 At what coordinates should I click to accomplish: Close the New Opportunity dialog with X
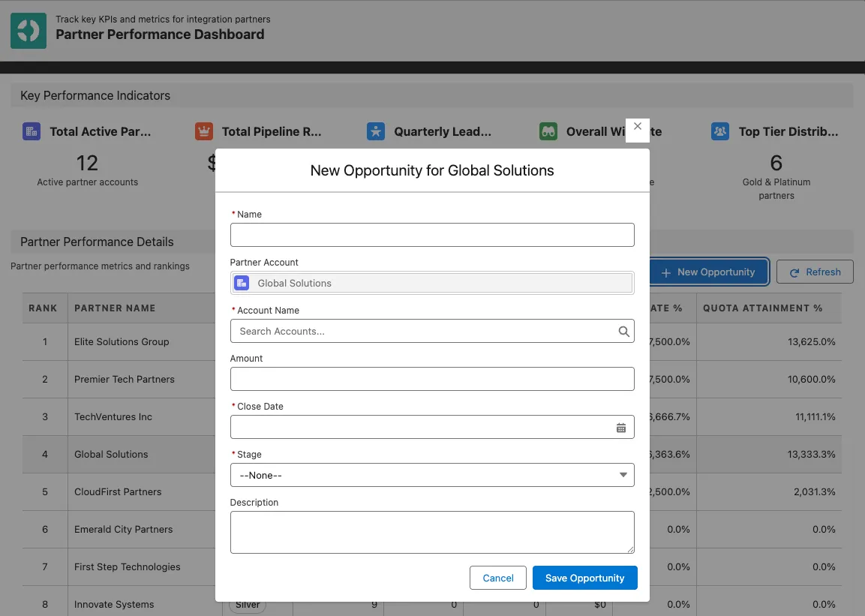(x=638, y=127)
